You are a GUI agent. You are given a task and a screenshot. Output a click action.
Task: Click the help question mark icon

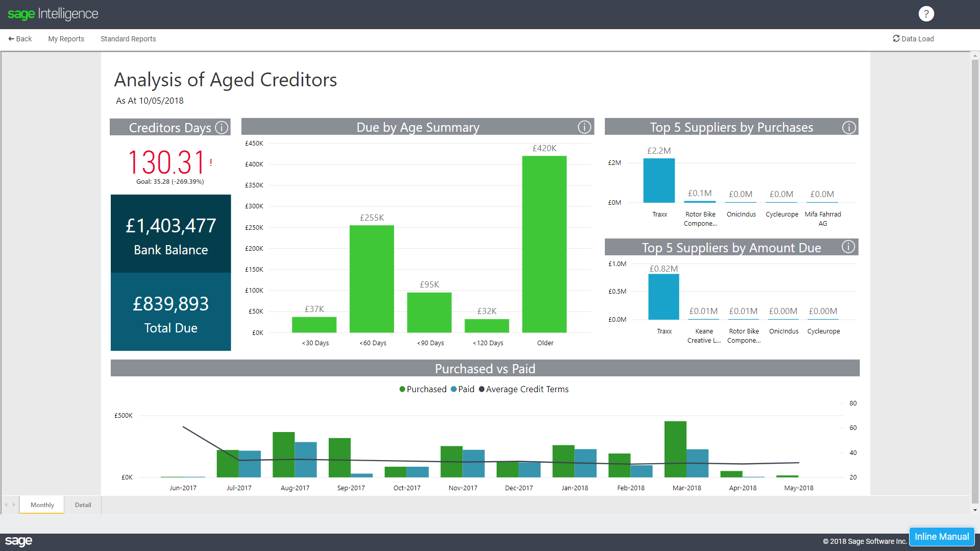pos(926,14)
